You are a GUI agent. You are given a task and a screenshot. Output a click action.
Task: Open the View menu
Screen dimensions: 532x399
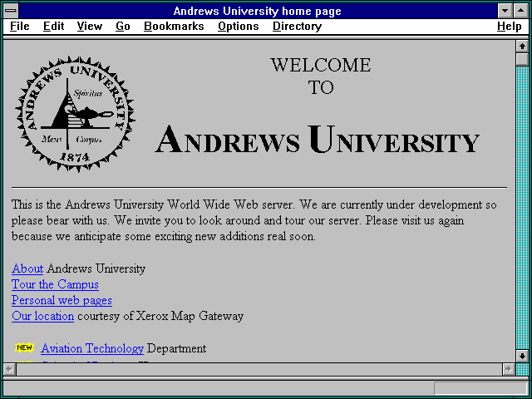pyautogui.click(x=90, y=26)
